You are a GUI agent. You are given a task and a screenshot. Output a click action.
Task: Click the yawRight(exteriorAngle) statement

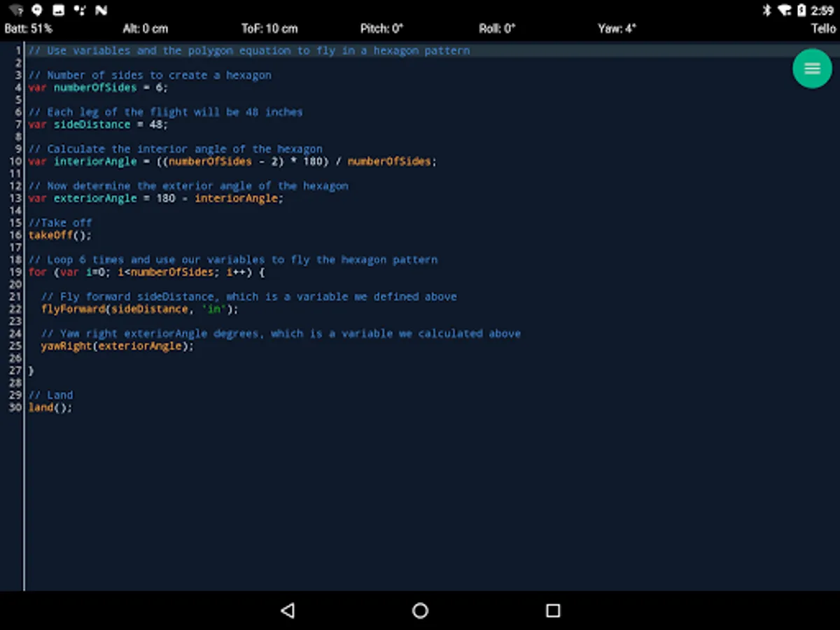(117, 346)
